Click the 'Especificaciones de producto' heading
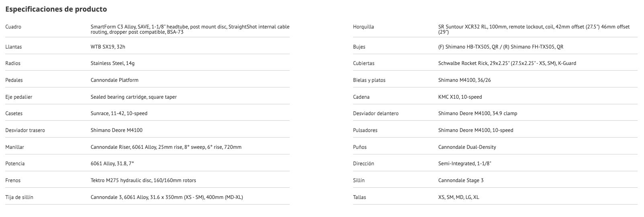Screen dimensions: 644x217 click(x=56, y=9)
